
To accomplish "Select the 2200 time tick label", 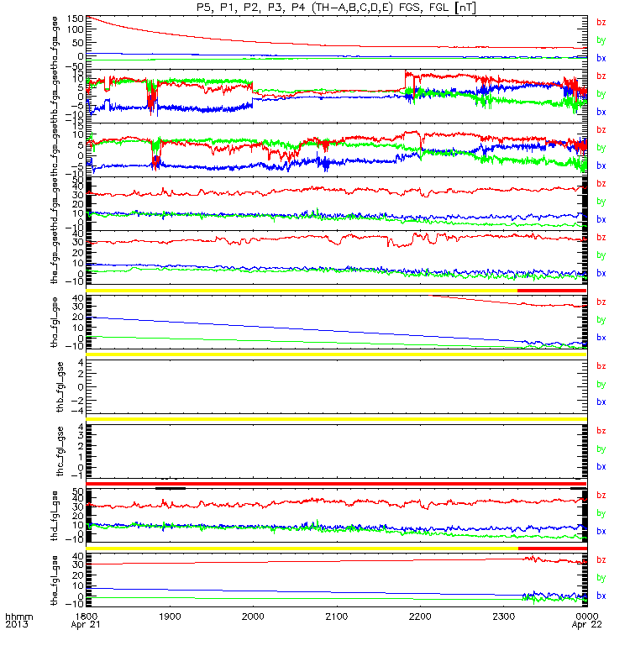I will [x=420, y=617].
